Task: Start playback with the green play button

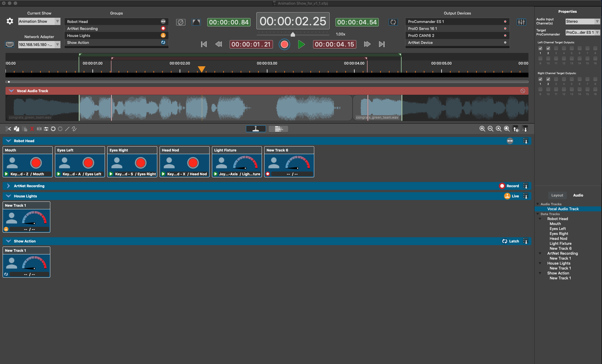Action: pyautogui.click(x=301, y=44)
